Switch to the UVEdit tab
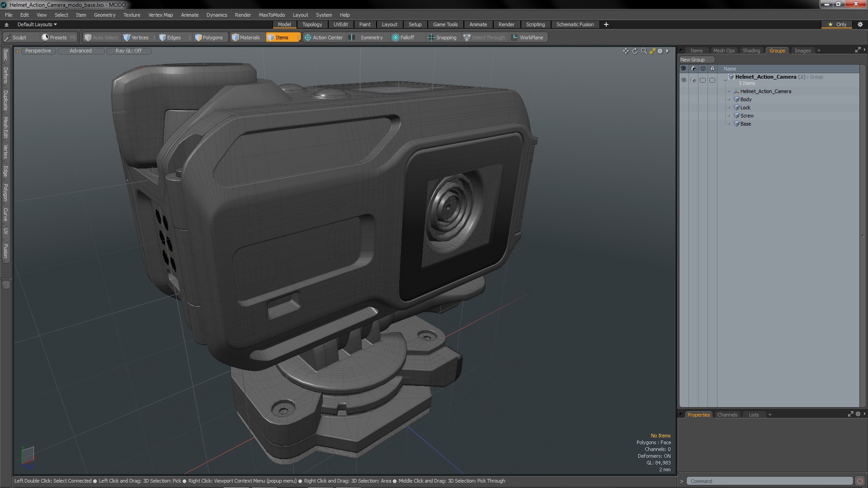This screenshot has height=488, width=868. pyautogui.click(x=341, y=24)
